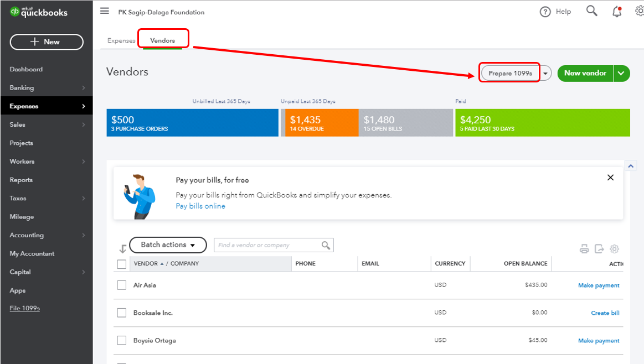This screenshot has width=644, height=364.
Task: Open the Booksale Inc. vendor
Action: point(153,313)
